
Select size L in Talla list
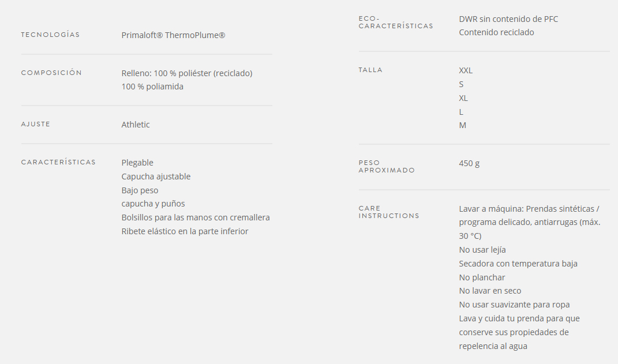pos(460,112)
